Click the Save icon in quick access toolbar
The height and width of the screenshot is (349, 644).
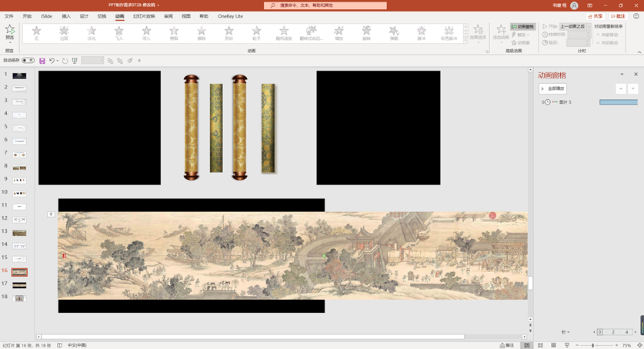[x=42, y=60]
